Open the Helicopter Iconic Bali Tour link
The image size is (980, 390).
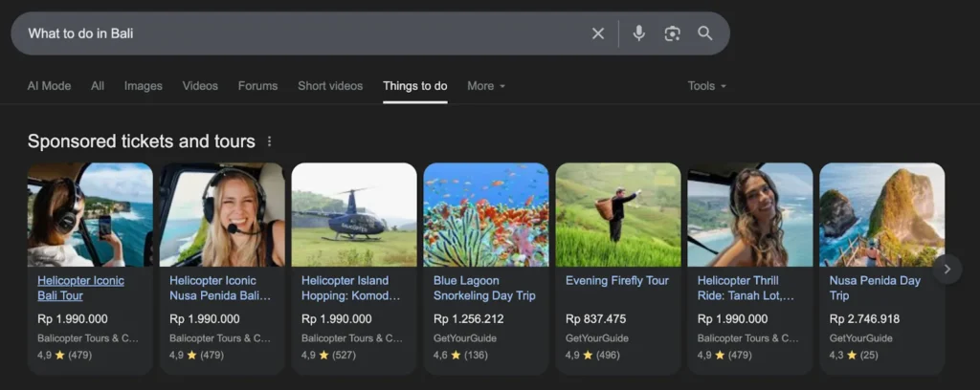[80, 288]
